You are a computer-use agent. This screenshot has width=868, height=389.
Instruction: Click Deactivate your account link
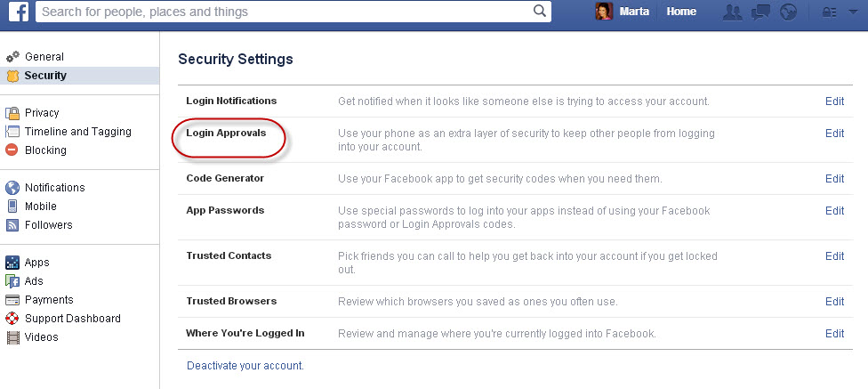[245, 366]
